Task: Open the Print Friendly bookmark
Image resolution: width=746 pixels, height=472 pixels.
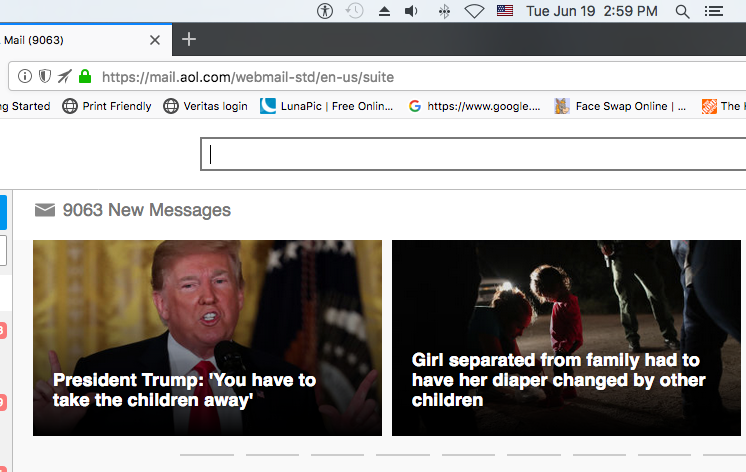Action: click(107, 106)
